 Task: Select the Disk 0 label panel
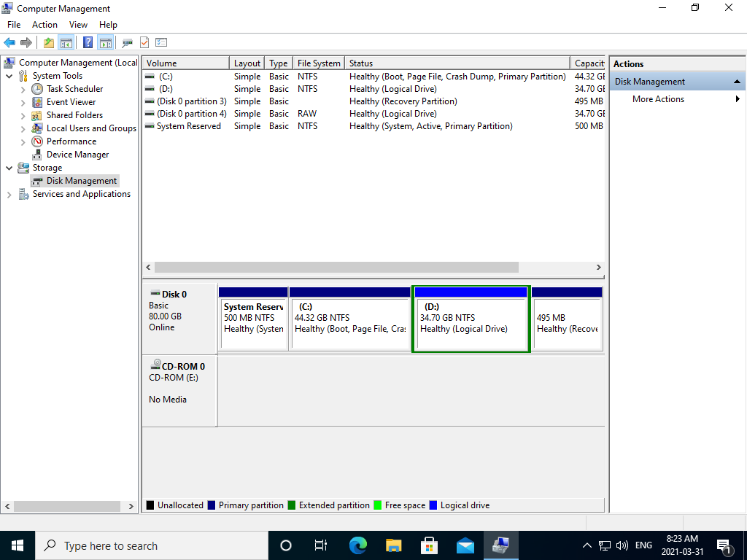[x=179, y=318]
